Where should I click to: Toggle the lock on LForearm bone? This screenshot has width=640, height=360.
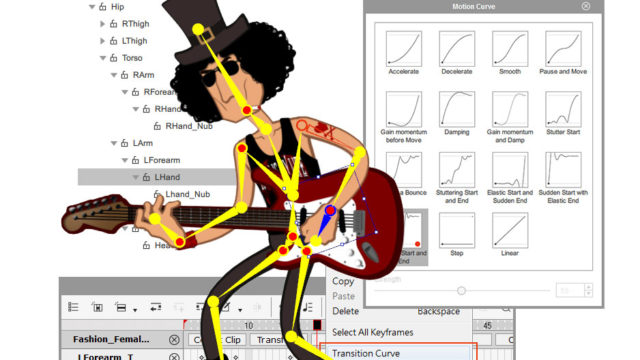[x=136, y=160]
